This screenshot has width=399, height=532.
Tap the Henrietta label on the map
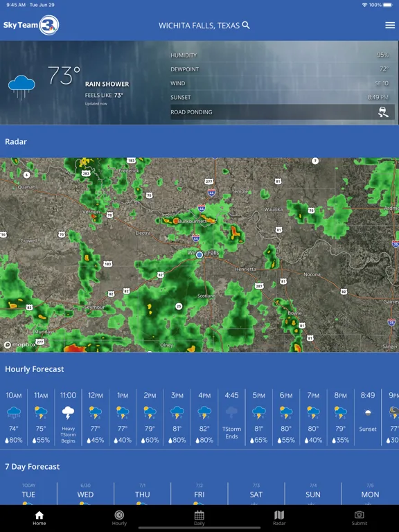[246, 269]
